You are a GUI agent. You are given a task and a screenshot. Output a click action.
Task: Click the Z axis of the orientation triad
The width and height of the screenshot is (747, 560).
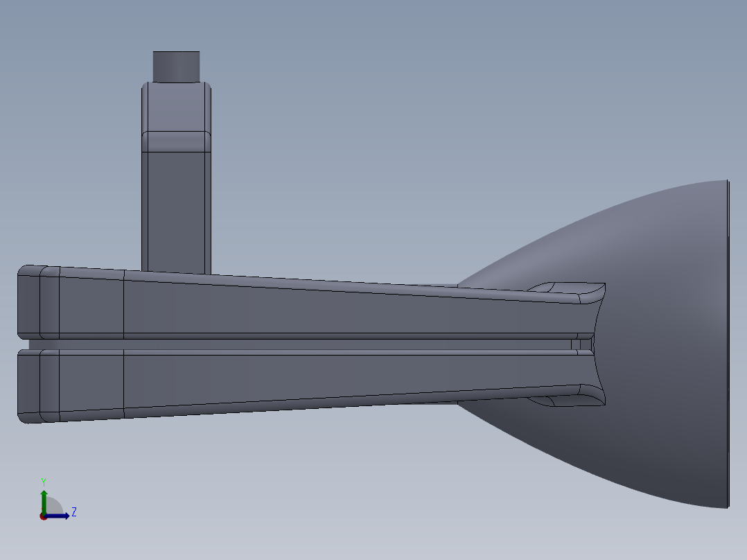pos(58,516)
